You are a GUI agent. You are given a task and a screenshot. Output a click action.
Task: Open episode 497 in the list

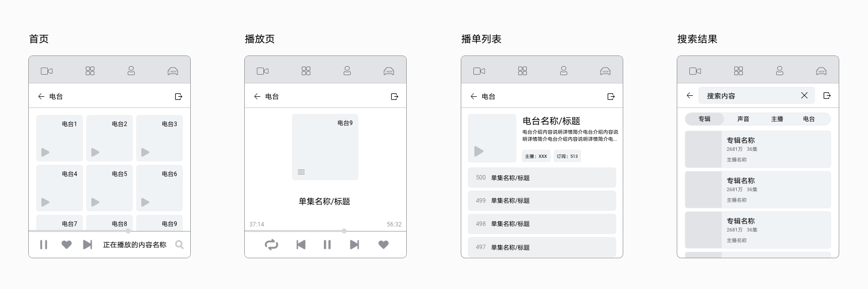542,247
